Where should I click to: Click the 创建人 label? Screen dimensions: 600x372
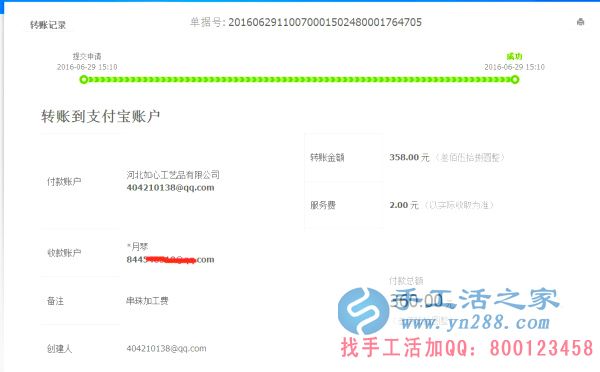tap(59, 349)
